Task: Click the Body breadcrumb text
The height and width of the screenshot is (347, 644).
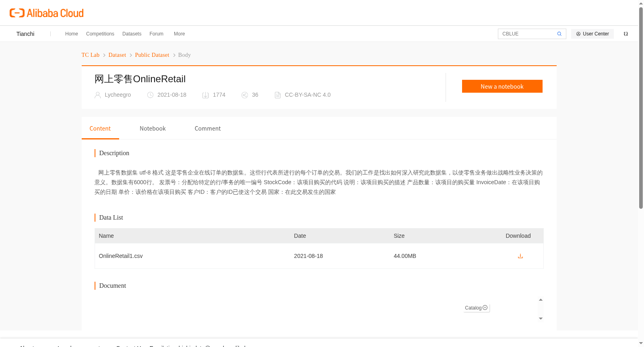Action: 184,55
